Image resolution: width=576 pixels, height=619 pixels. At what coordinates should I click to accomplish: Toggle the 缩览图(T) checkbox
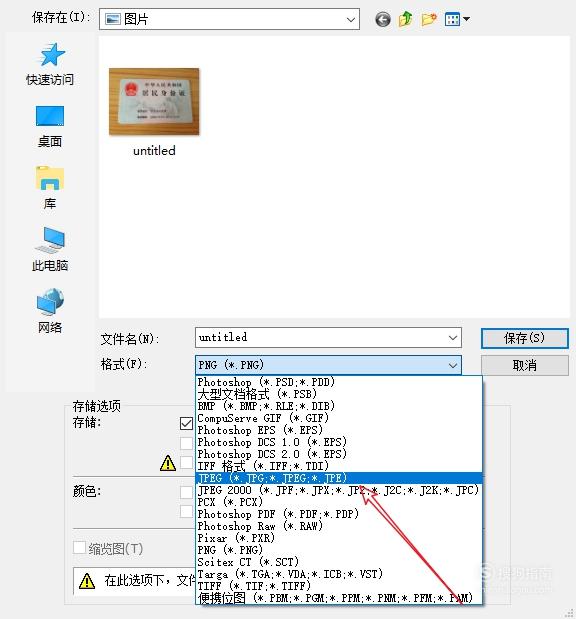(x=79, y=548)
